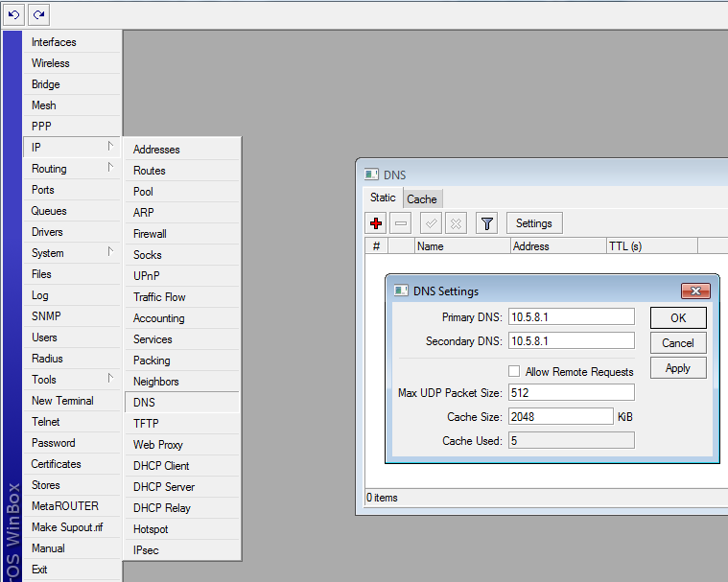
Task: Enable Allow Remote Requests checkbox
Action: [x=514, y=371]
